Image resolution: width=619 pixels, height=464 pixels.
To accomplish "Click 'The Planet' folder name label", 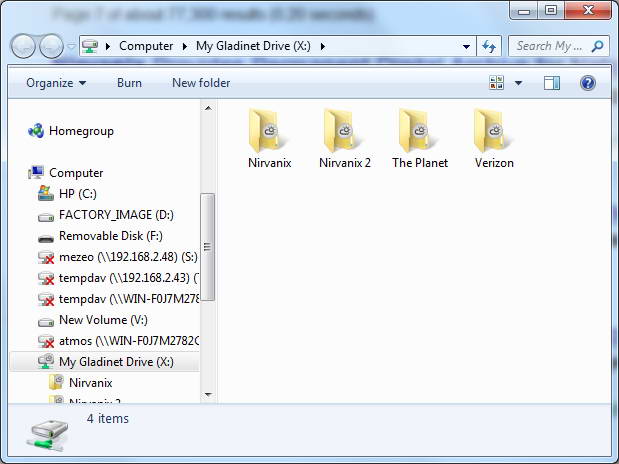I will pos(420,163).
